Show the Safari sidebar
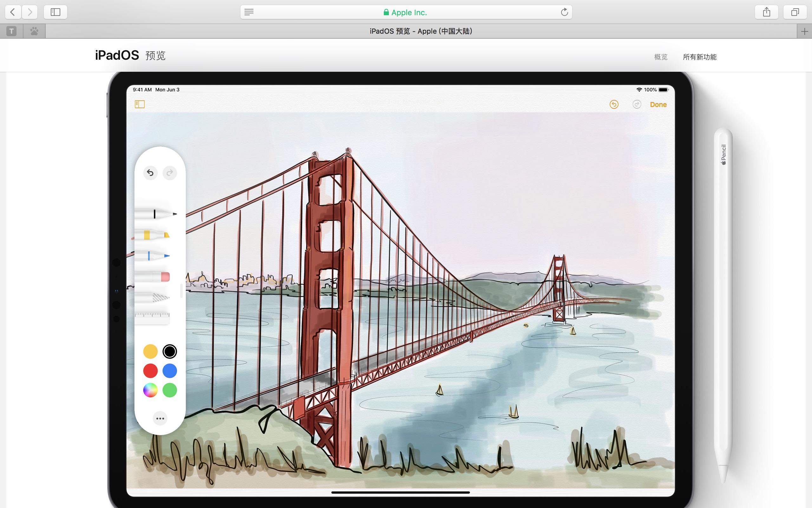This screenshot has height=508, width=812. [56, 12]
